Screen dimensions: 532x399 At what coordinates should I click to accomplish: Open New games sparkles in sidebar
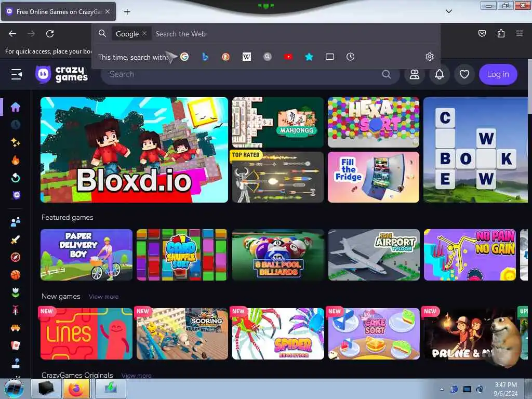(15, 142)
